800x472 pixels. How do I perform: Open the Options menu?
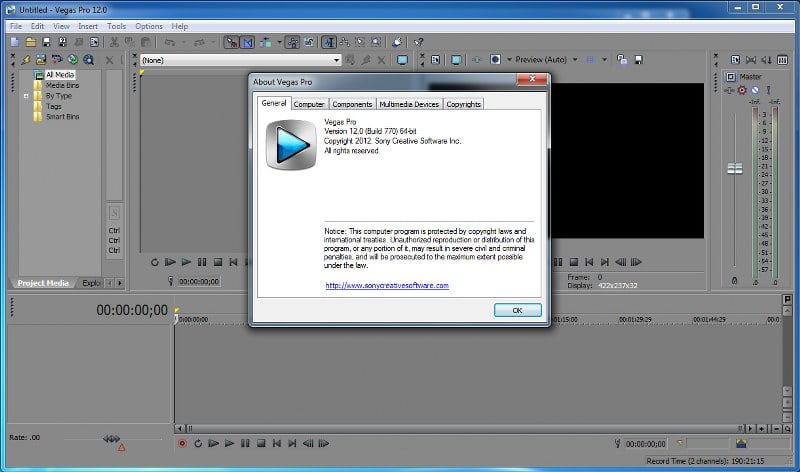[x=148, y=26]
